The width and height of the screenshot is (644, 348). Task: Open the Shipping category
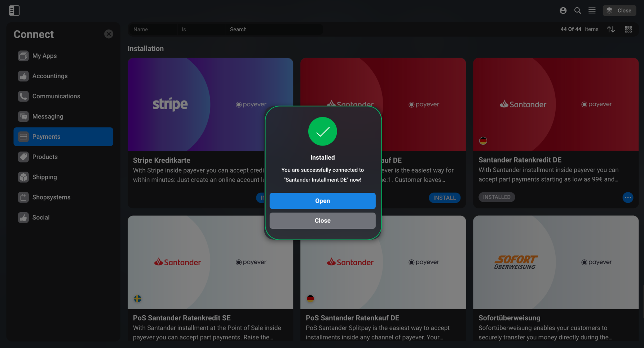[63, 177]
